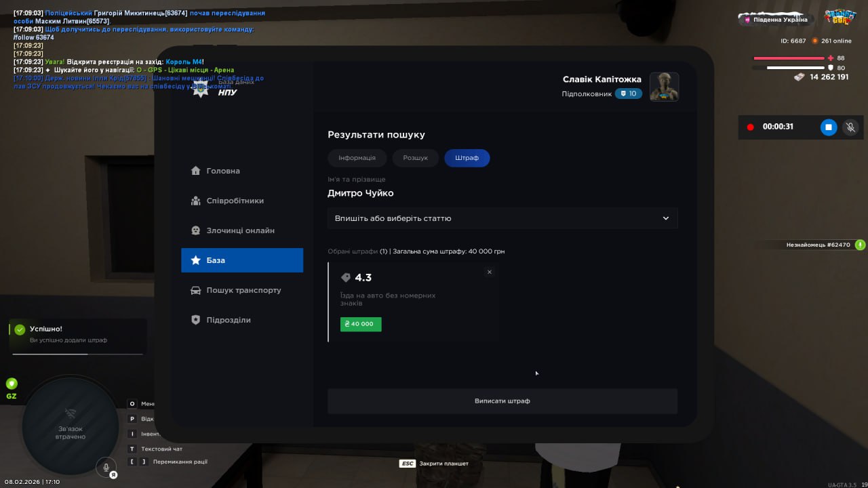Click the Підполковник rank label
The width and height of the screenshot is (868, 488).
click(587, 94)
